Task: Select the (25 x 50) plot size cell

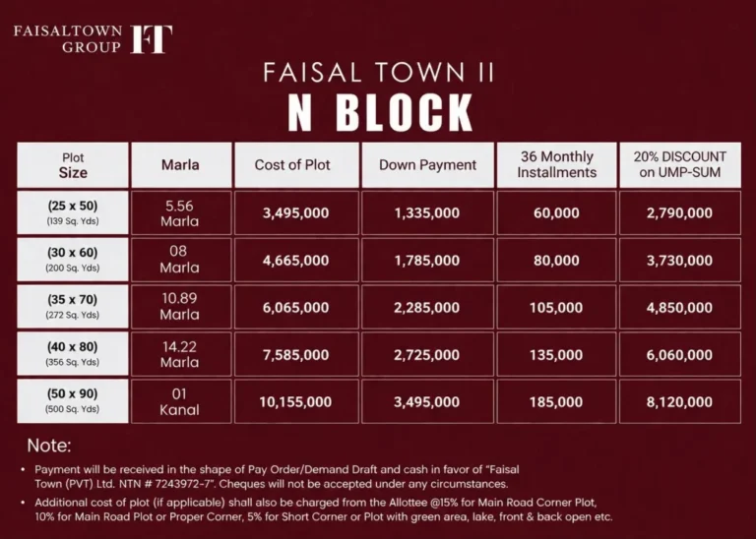Action: pyautogui.click(x=73, y=212)
